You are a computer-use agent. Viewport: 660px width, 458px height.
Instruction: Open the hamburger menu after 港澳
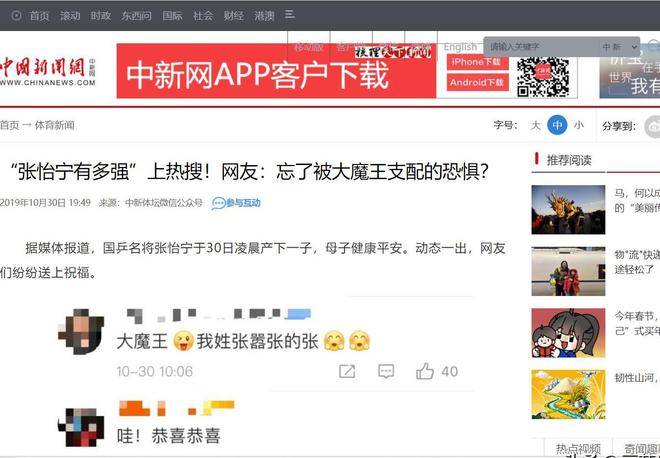pyautogui.click(x=290, y=15)
